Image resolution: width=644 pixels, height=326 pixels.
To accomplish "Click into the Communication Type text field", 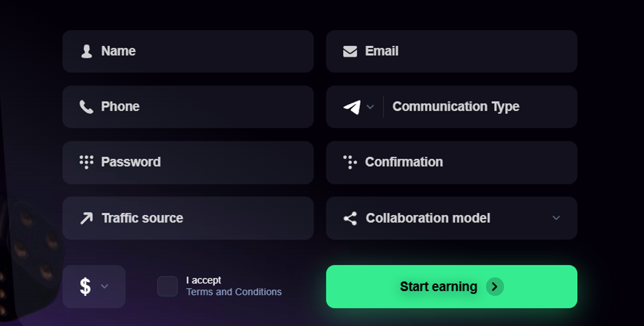I will point(479,107).
